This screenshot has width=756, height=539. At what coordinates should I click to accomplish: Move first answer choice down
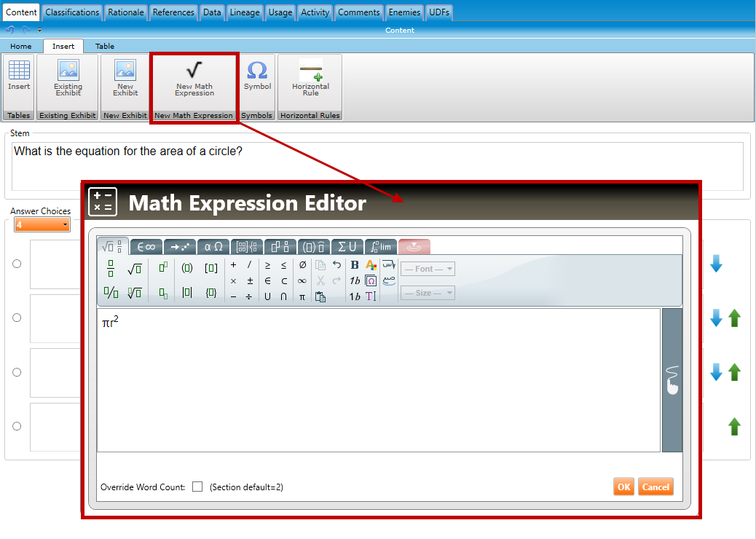point(716,264)
